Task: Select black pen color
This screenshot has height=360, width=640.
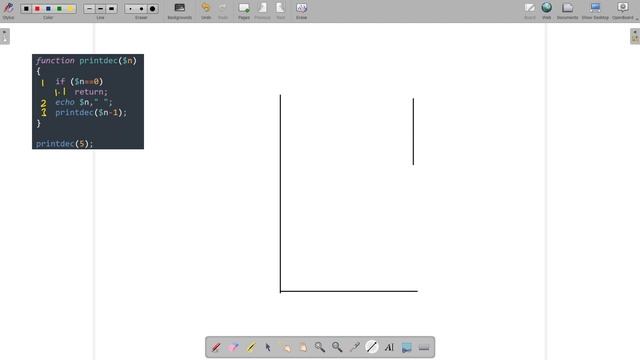Action: pyautogui.click(x=26, y=9)
